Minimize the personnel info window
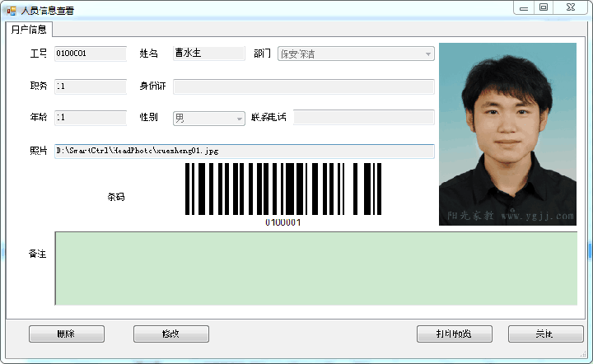The image size is (593, 364). coord(524,7)
